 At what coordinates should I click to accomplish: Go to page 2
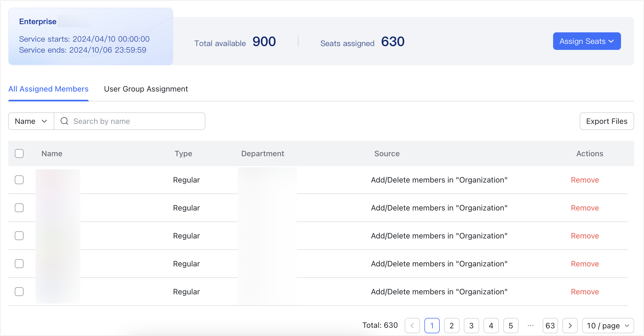pos(452,326)
